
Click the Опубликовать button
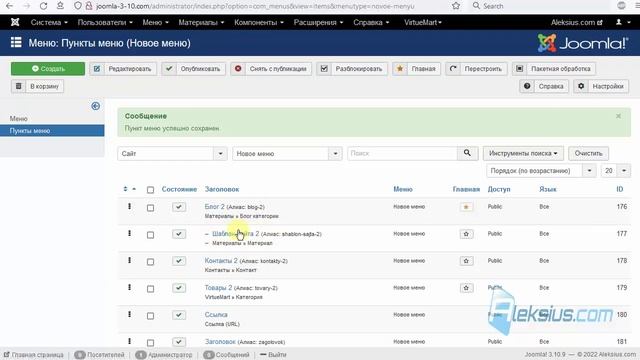(193, 69)
